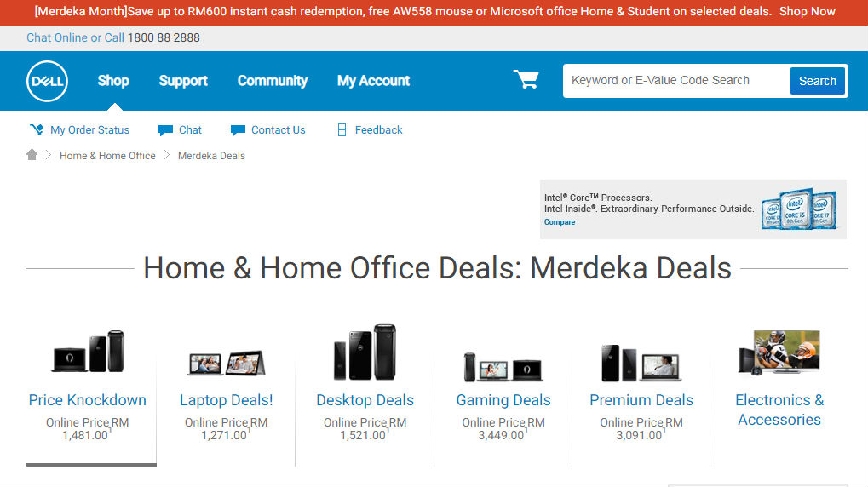Click the Online Price RM 1,521.00 text
The height and width of the screenshot is (487, 868).
[365, 429]
